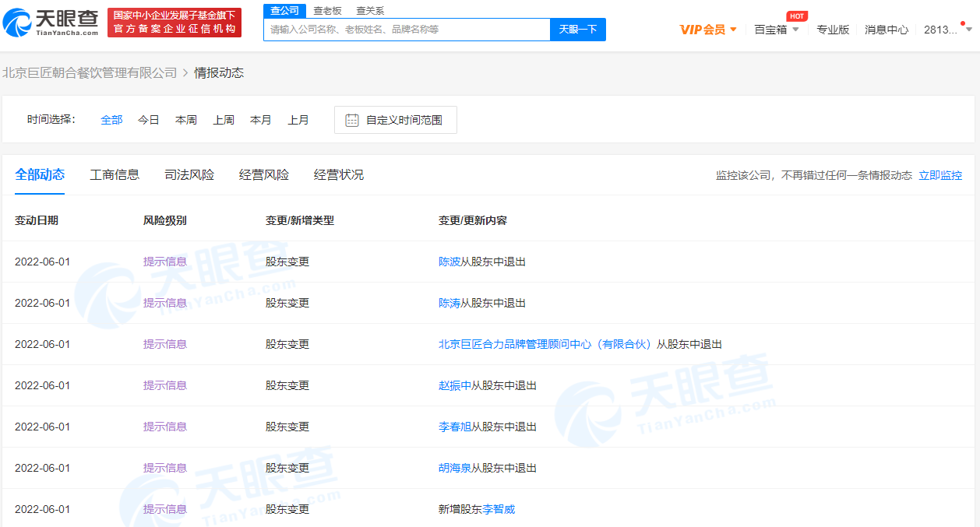Open the VIP会员 menu

pyautogui.click(x=703, y=30)
